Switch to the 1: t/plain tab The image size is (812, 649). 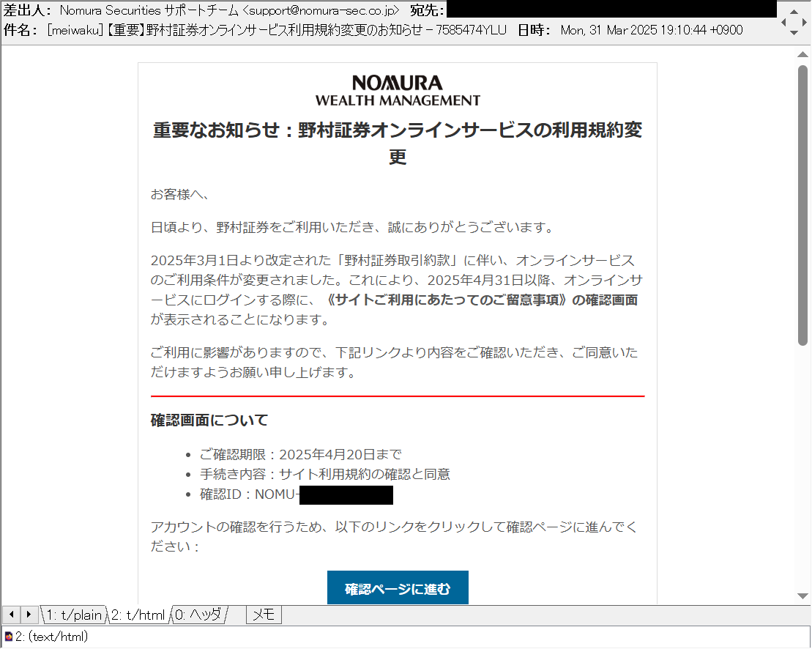point(74,615)
